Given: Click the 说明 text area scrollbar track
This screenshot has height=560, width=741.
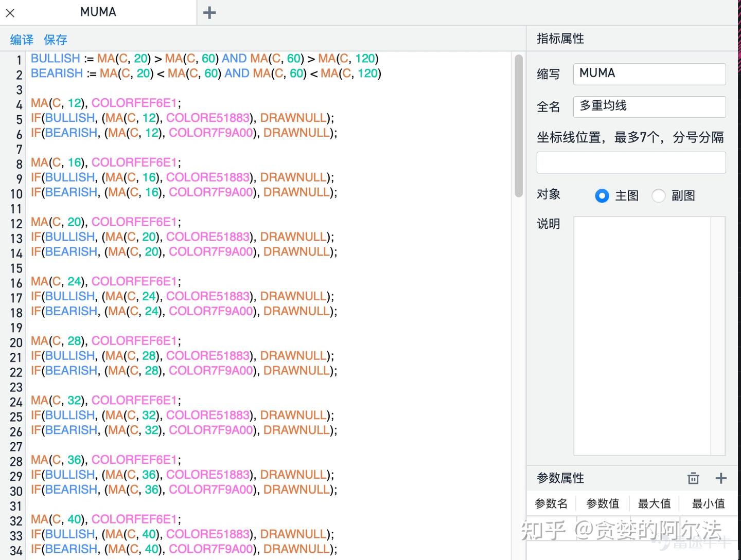Looking at the screenshot, I should point(718,336).
